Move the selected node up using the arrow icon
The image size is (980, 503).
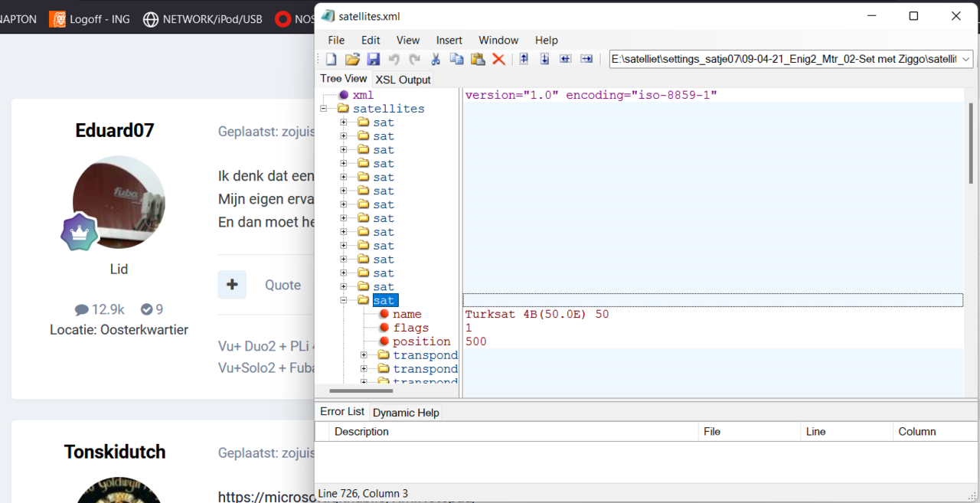pyautogui.click(x=522, y=58)
